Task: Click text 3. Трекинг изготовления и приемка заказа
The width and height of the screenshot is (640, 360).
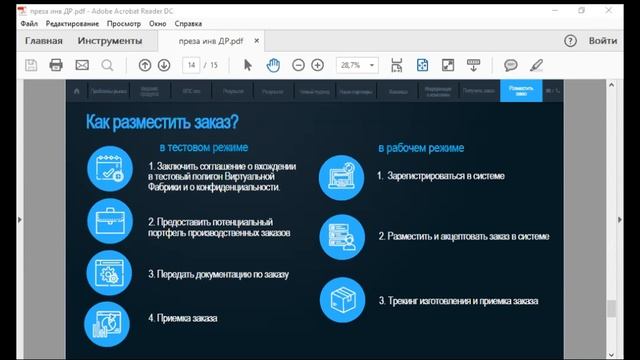Action: [458, 301]
